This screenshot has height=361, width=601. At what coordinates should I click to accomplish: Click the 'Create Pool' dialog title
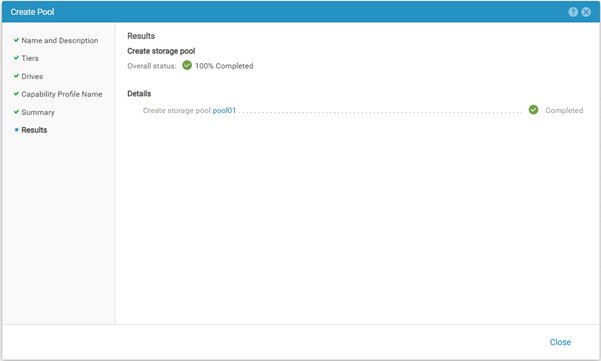[x=32, y=12]
